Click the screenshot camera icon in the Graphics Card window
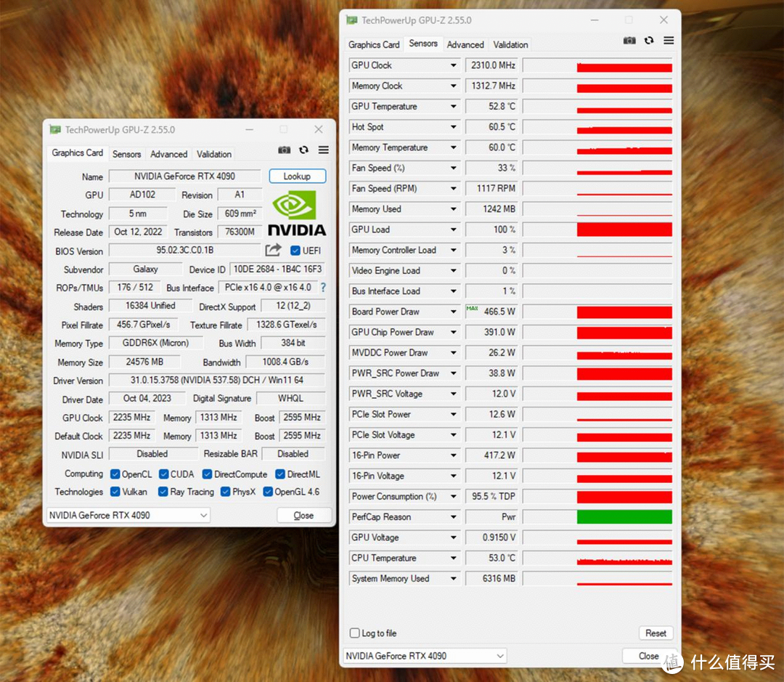The image size is (784, 682). click(x=284, y=150)
